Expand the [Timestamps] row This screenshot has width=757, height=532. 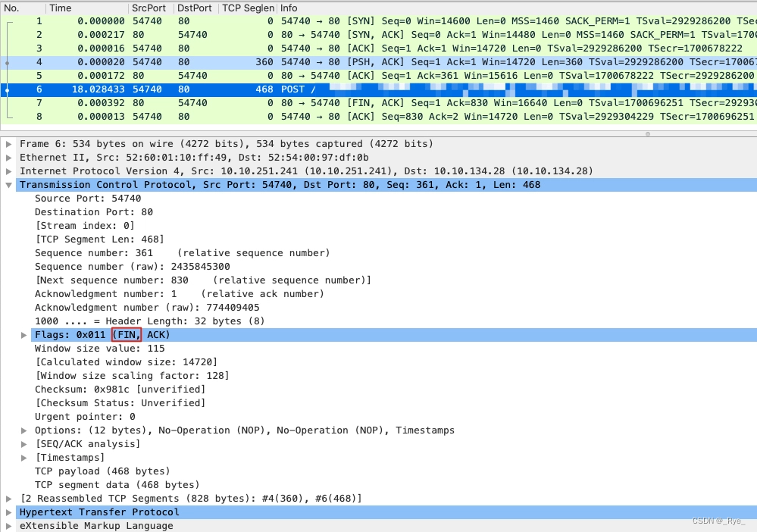pos(23,458)
